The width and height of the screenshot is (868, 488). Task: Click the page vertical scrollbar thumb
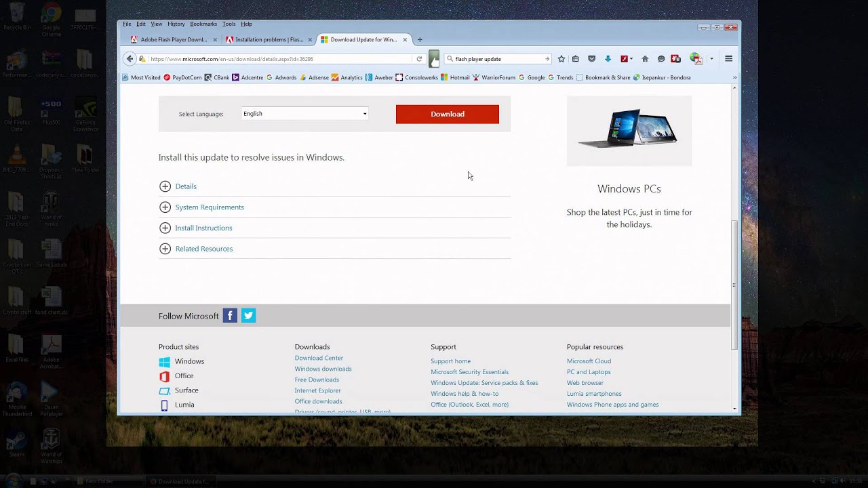click(x=734, y=285)
